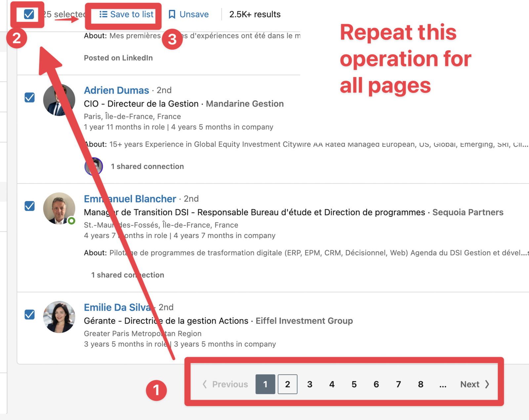
Task: Open Sequoia Partners company link
Action: point(468,212)
